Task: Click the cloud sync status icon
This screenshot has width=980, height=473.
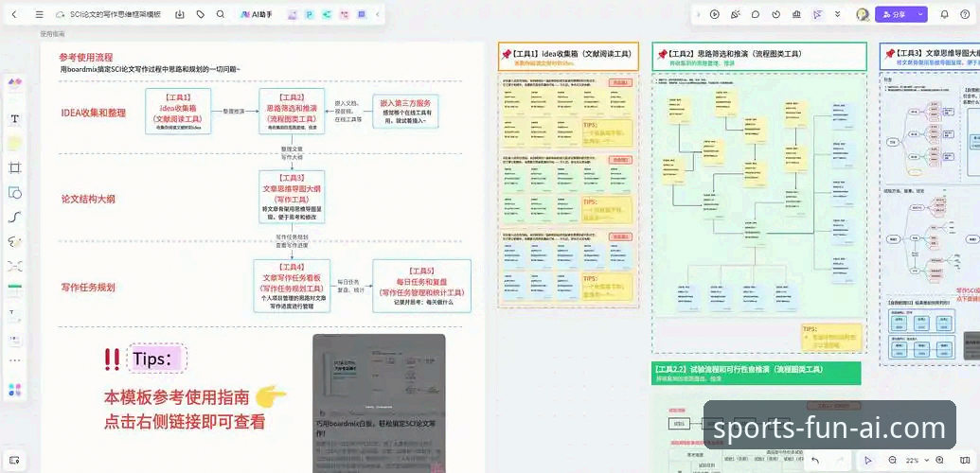Action: pos(60,14)
